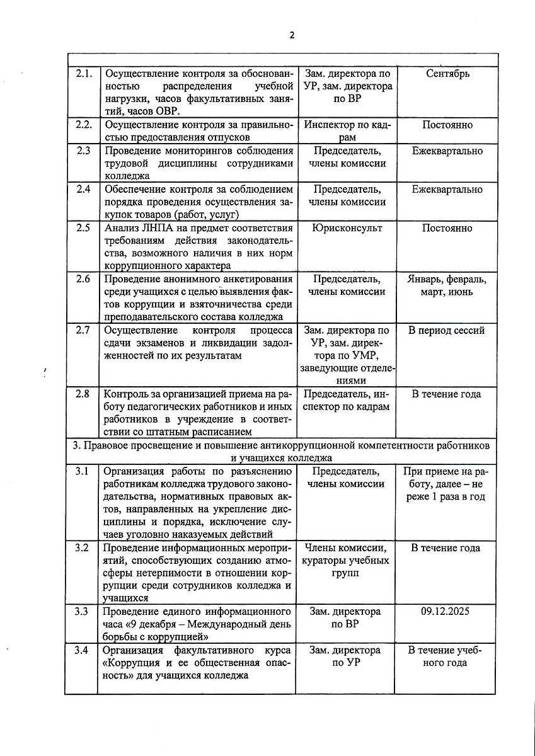The image size is (535, 756).
Task: Click text 'Обеспечение контроля за соблюдением'
Action: click(198, 189)
